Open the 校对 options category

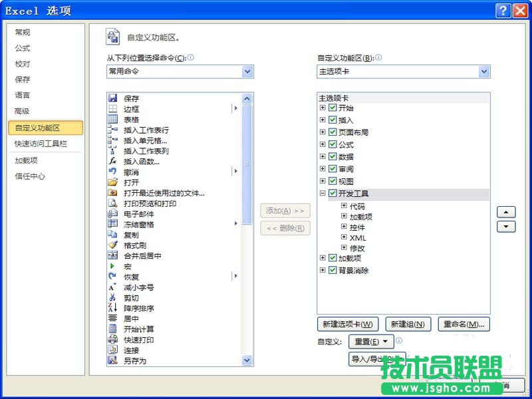(x=23, y=64)
